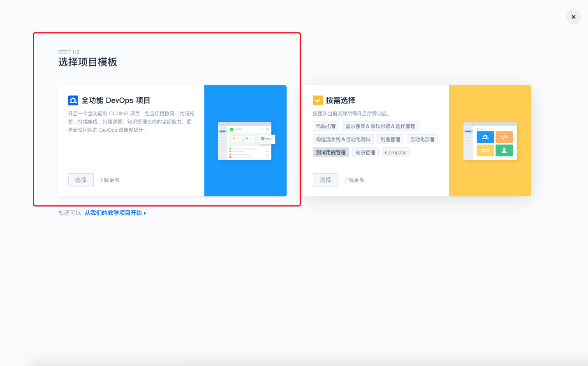The width and height of the screenshot is (588, 366).
Task: Toggle 需求搜集 & 事项跟踪 & 迭代管理 tag
Action: (380, 126)
